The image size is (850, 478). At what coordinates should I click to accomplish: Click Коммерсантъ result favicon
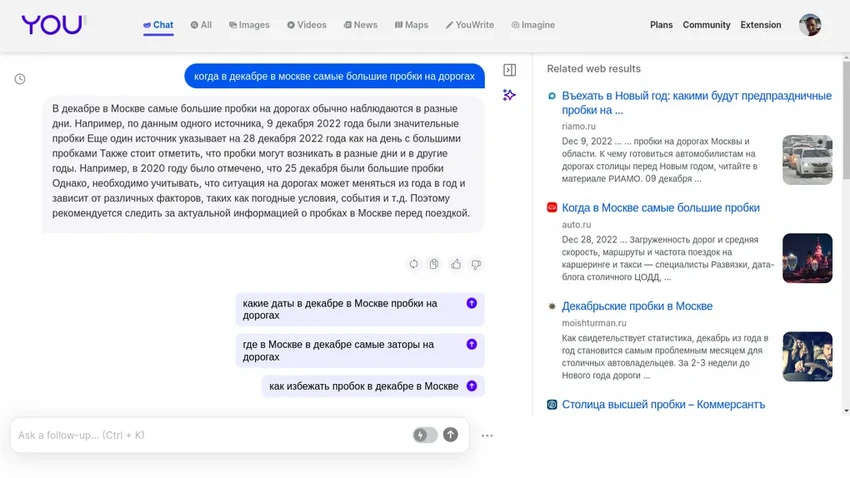point(552,404)
